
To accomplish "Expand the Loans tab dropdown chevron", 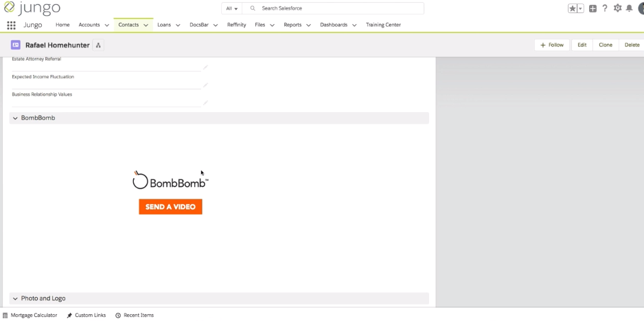I will click(x=178, y=25).
